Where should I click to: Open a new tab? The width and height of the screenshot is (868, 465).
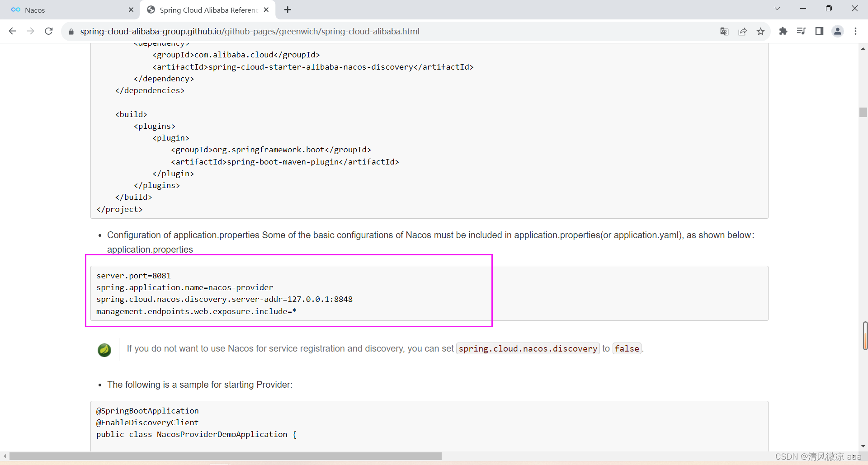(x=288, y=9)
